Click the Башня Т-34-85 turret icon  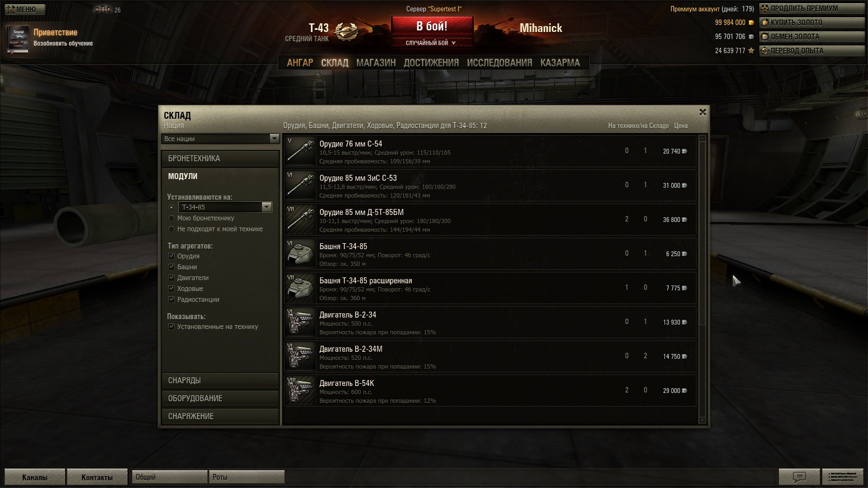click(x=300, y=253)
